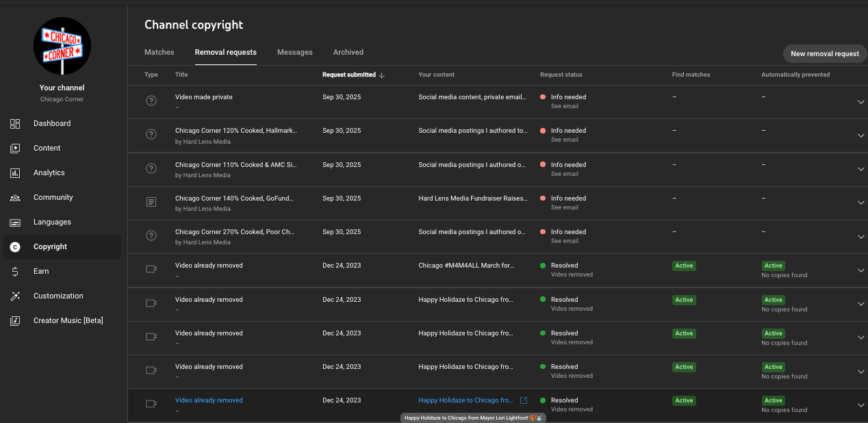The width and height of the screenshot is (868, 423).
Task: Open the Dashboard icon in sidebar
Action: tap(15, 124)
